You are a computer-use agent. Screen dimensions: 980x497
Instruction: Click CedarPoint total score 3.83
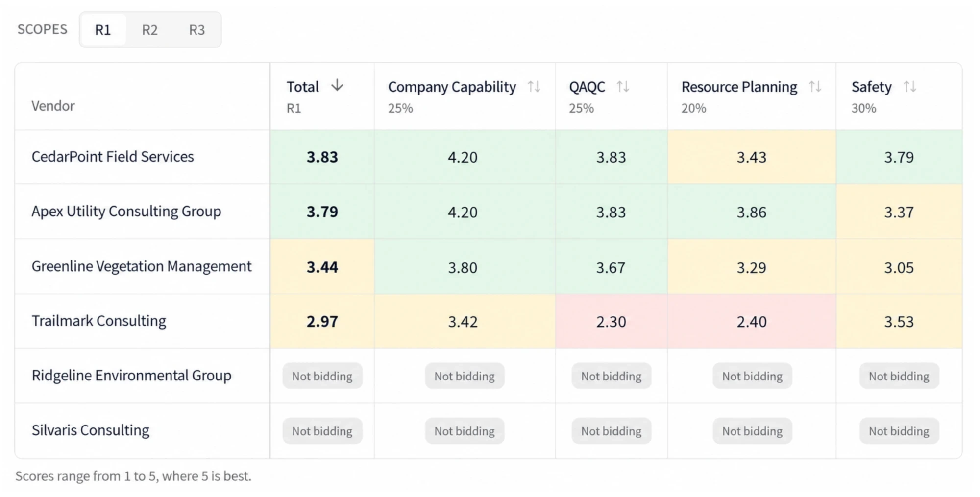click(322, 157)
